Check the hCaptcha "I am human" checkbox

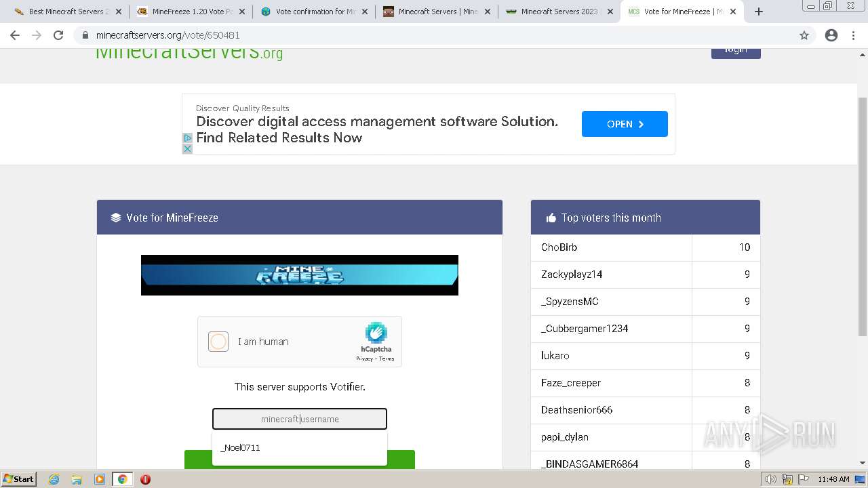point(218,342)
